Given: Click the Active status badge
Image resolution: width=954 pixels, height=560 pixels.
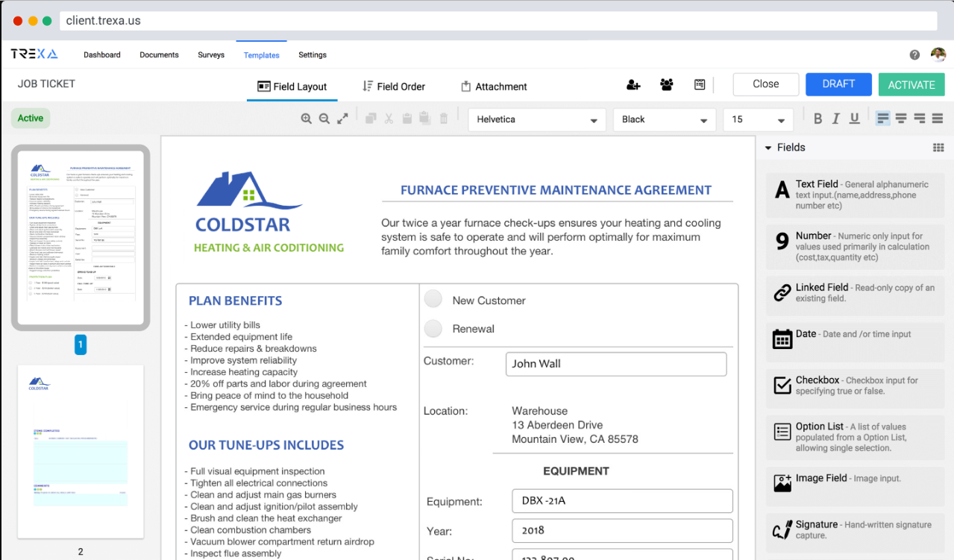Looking at the screenshot, I should (x=31, y=118).
